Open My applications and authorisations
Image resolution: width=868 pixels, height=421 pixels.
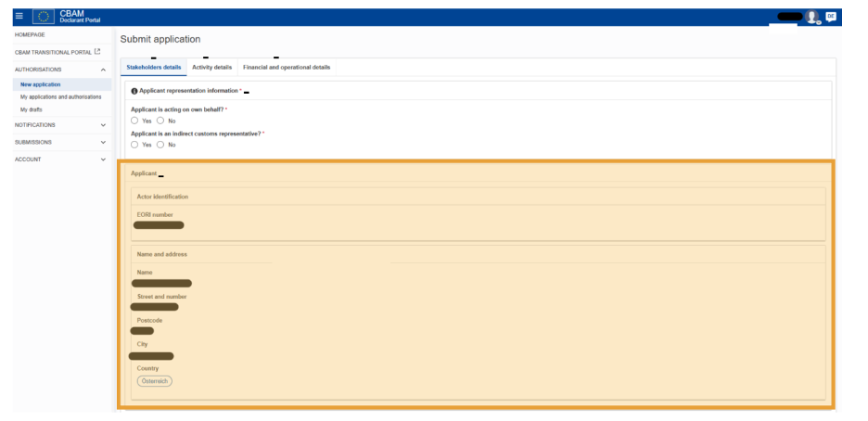pyautogui.click(x=60, y=96)
